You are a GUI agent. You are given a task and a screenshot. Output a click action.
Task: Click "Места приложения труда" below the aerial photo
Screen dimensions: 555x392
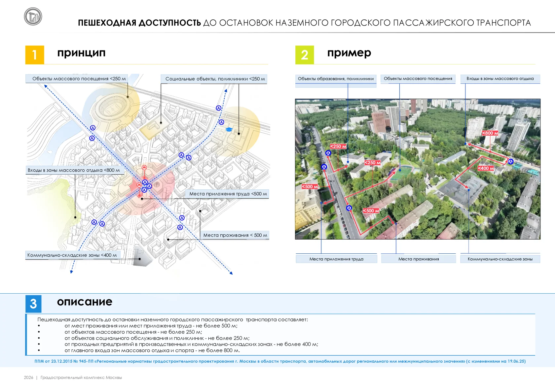tap(336, 259)
